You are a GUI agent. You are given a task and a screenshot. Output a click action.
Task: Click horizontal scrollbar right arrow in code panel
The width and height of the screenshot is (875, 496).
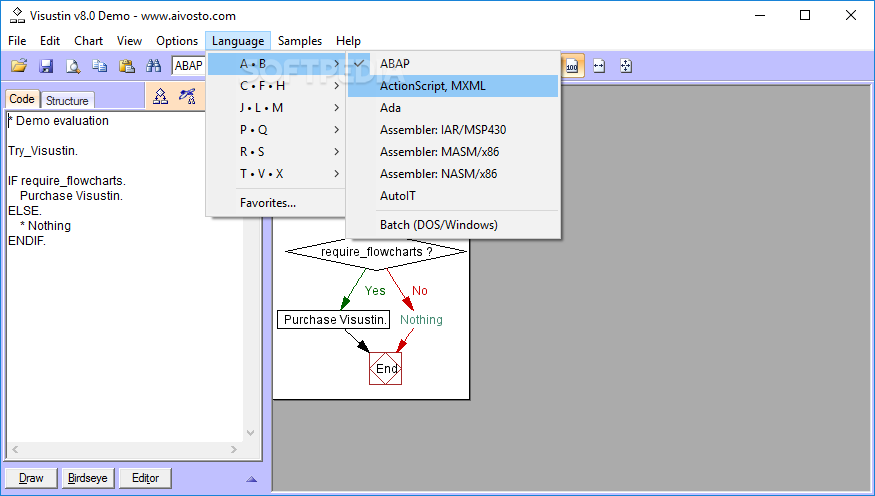[234, 449]
